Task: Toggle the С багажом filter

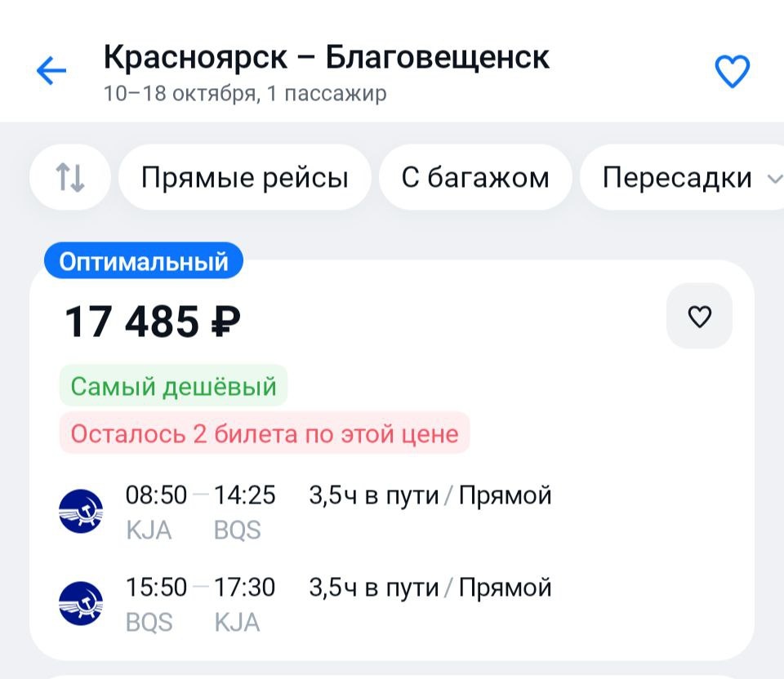Action: coord(475,177)
